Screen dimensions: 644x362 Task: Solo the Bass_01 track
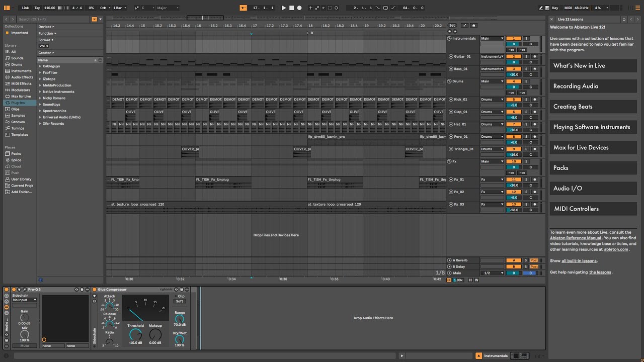click(526, 69)
